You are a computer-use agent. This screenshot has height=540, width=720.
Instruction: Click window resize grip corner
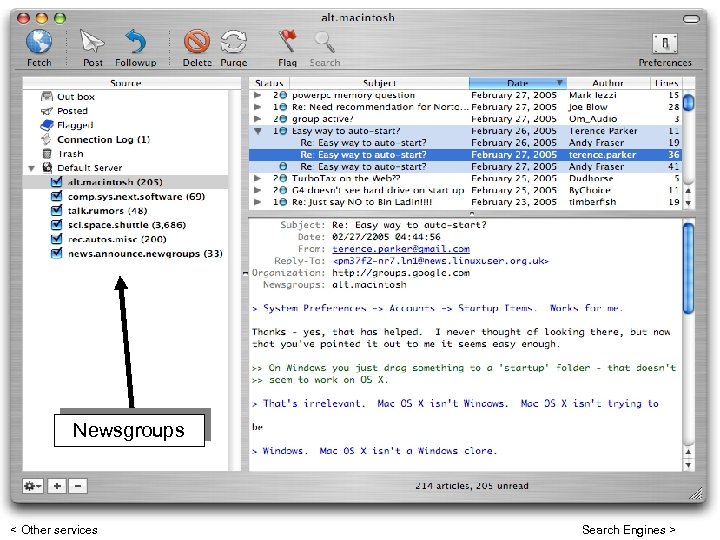coord(696,494)
